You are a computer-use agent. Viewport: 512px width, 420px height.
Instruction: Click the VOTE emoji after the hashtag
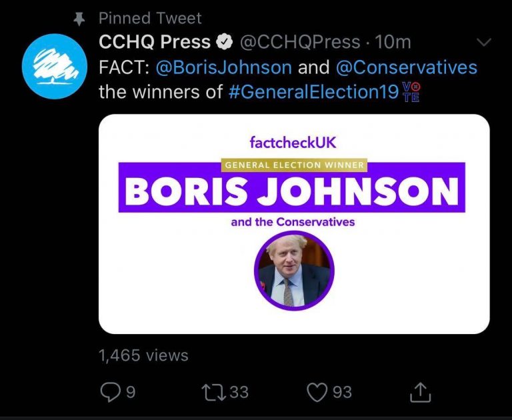pos(411,92)
